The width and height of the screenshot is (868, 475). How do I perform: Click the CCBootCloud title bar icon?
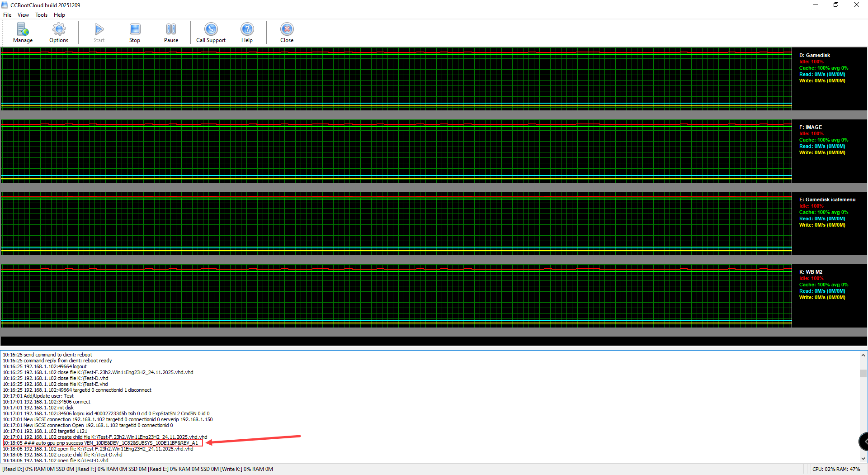point(4,5)
